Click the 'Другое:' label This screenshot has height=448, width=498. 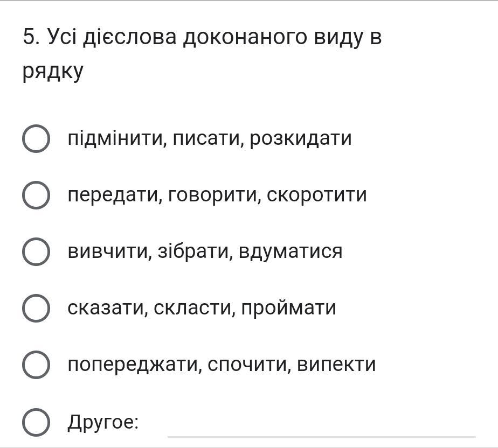103,422
